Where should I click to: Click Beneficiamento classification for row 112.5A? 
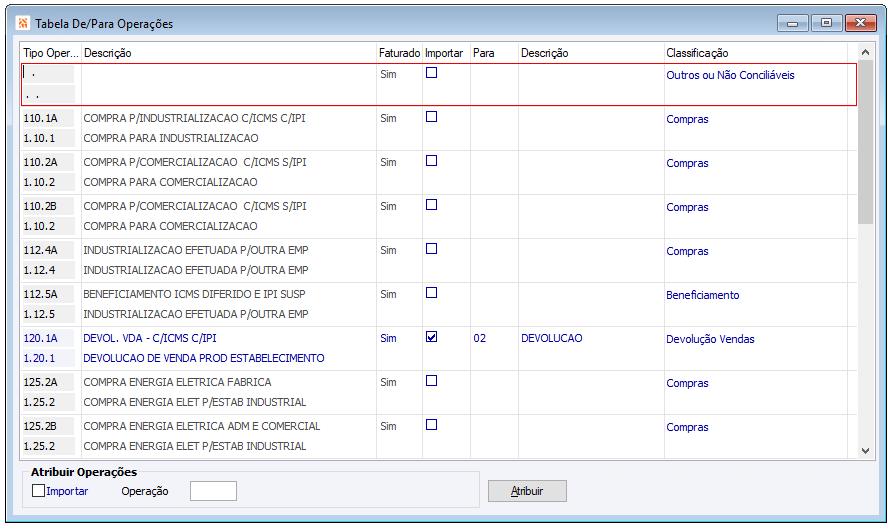pyautogui.click(x=702, y=295)
